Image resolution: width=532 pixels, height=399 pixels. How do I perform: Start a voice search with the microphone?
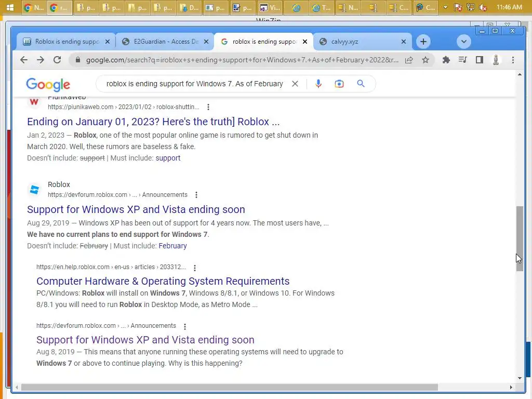click(x=318, y=84)
